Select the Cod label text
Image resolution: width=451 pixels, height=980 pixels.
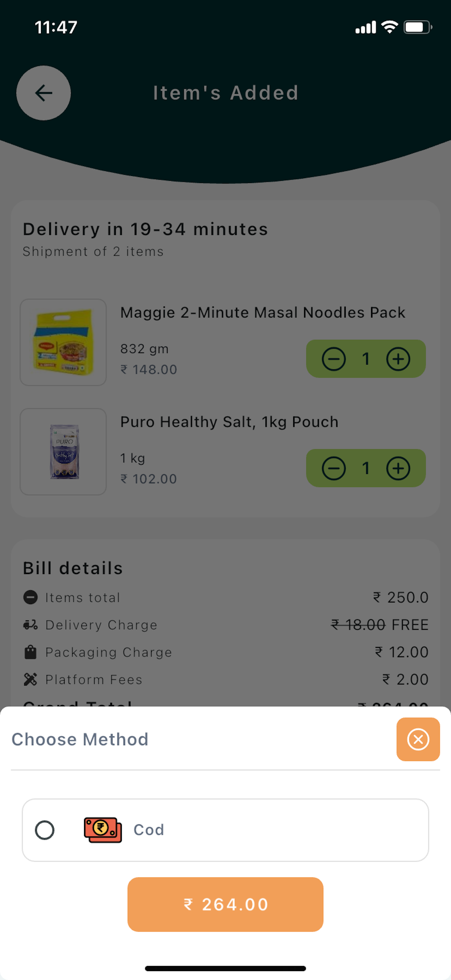coord(149,830)
